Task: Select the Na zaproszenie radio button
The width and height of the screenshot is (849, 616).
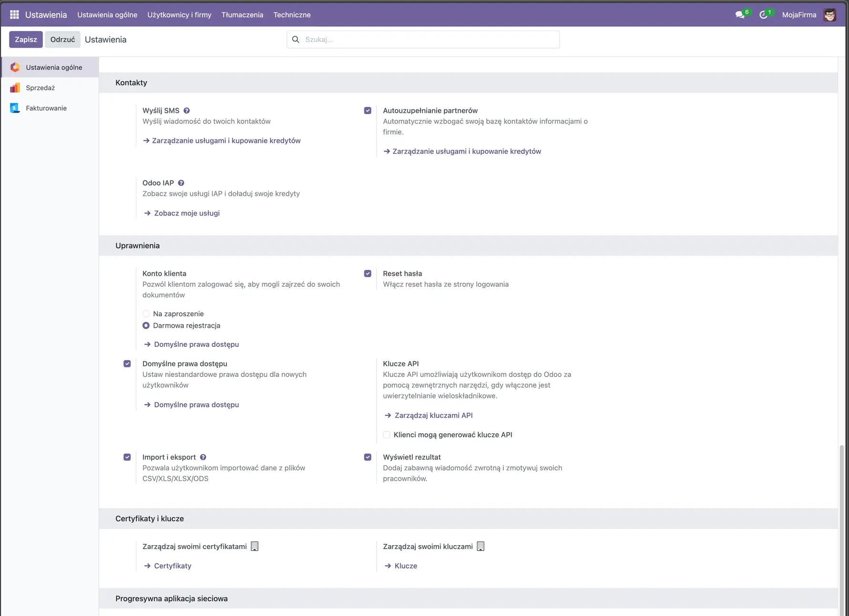Action: 146,313
